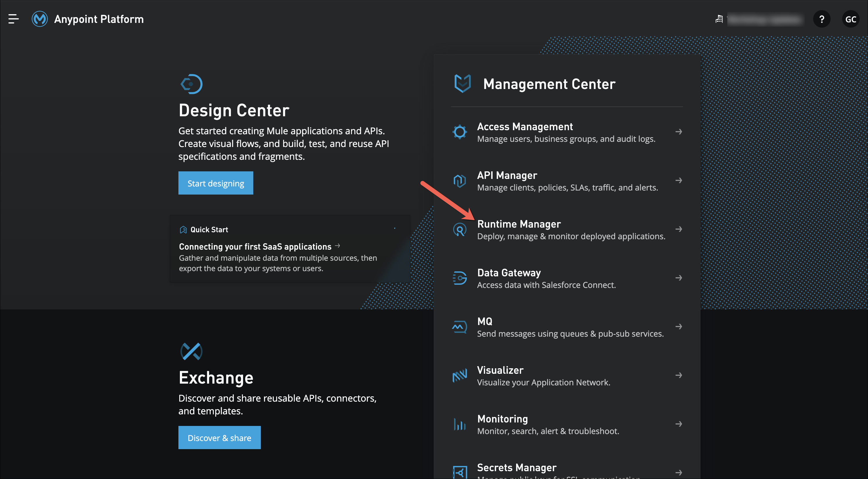Open Access Management
The height and width of the screenshot is (479, 868).
(525, 127)
